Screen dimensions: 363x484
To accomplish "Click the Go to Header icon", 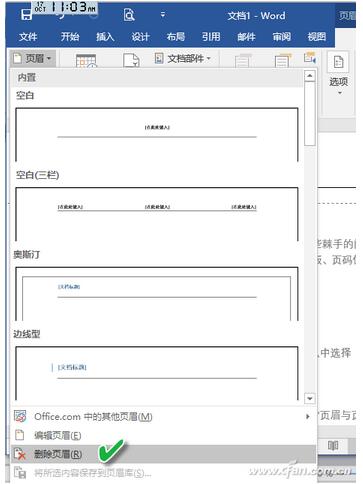I will coord(242,60).
